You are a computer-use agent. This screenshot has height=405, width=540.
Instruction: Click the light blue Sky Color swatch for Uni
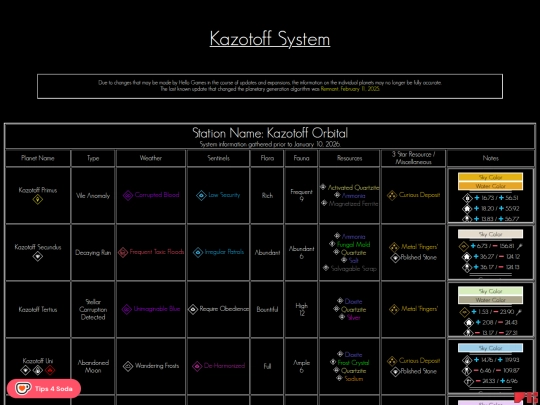490,348
